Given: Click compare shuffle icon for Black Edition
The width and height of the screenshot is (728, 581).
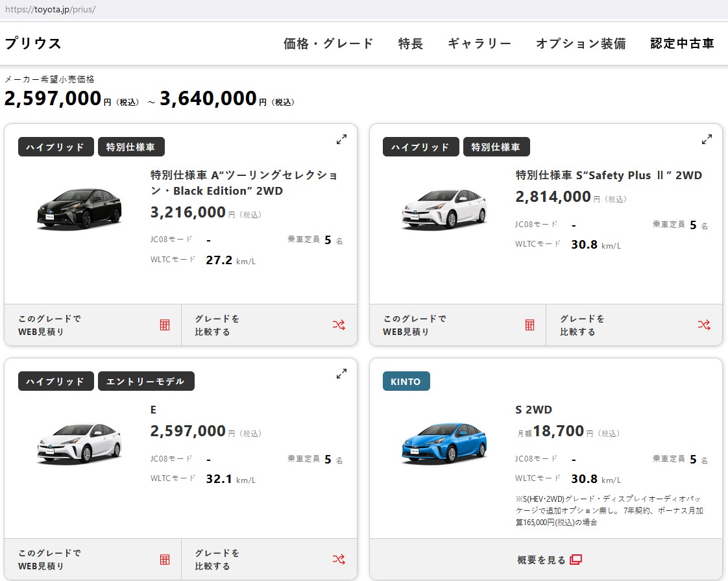Looking at the screenshot, I should [339, 325].
